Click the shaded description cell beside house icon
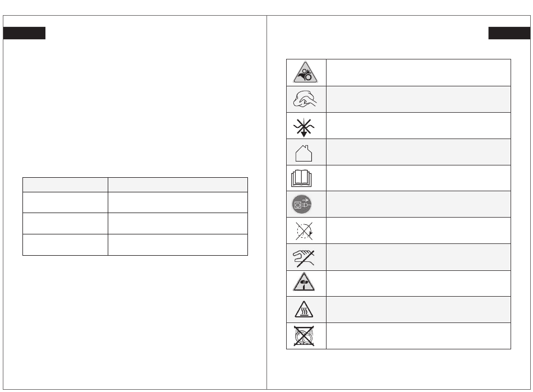This screenshot has width=533, height=392. (x=419, y=152)
